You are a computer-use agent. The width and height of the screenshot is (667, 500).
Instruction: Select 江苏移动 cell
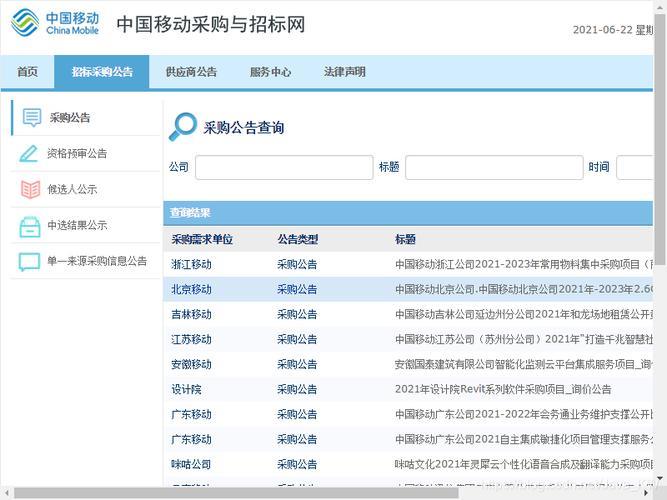(191, 339)
